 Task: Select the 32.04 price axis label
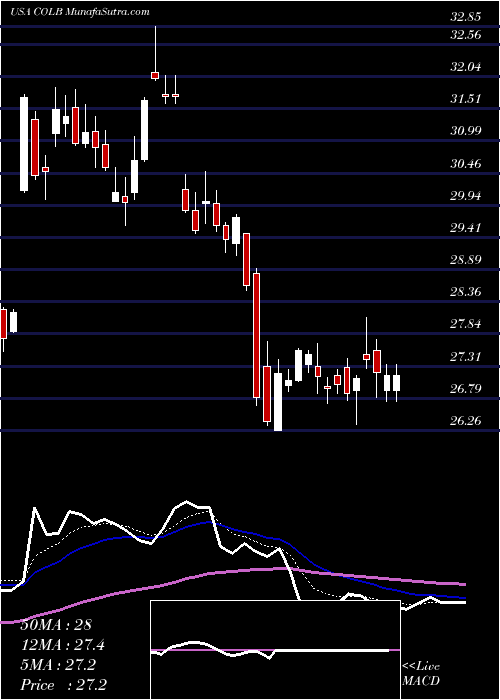click(466, 67)
